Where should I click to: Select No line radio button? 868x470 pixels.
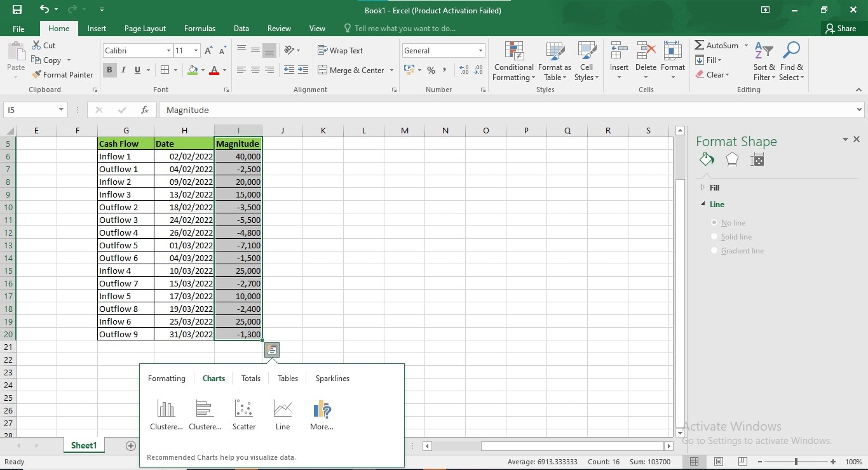[x=715, y=223]
